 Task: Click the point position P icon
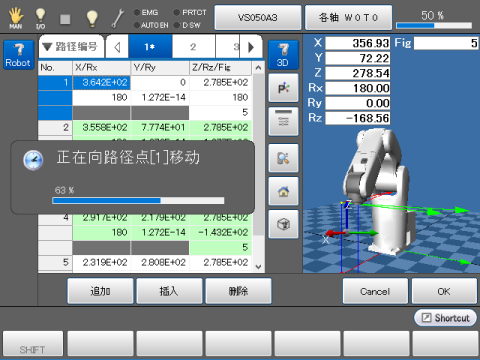[283, 88]
